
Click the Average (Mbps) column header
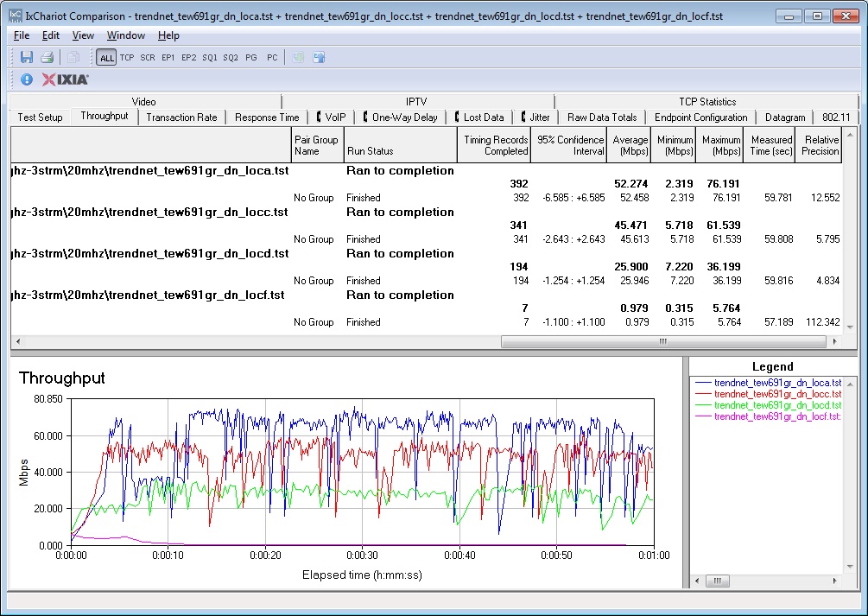pos(628,145)
